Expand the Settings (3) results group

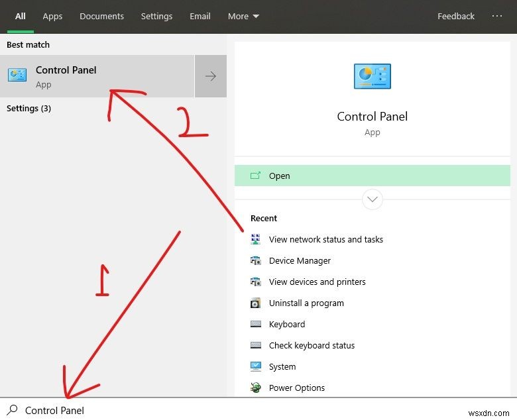click(x=29, y=109)
